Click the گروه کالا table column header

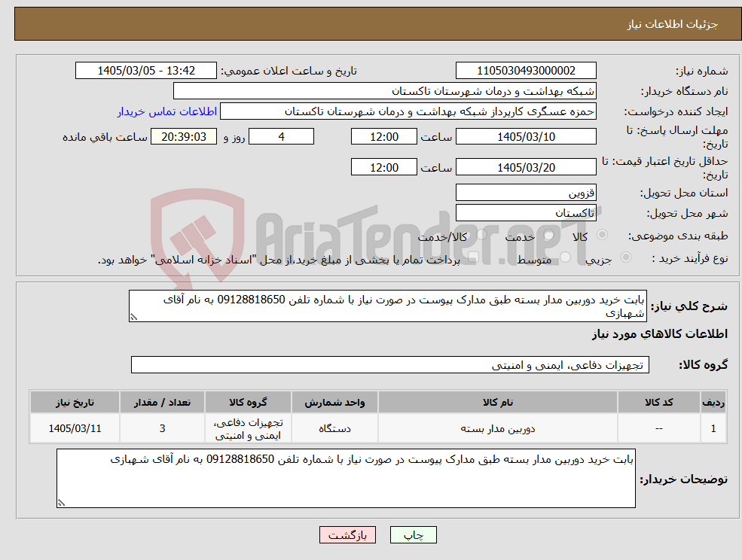click(x=248, y=402)
